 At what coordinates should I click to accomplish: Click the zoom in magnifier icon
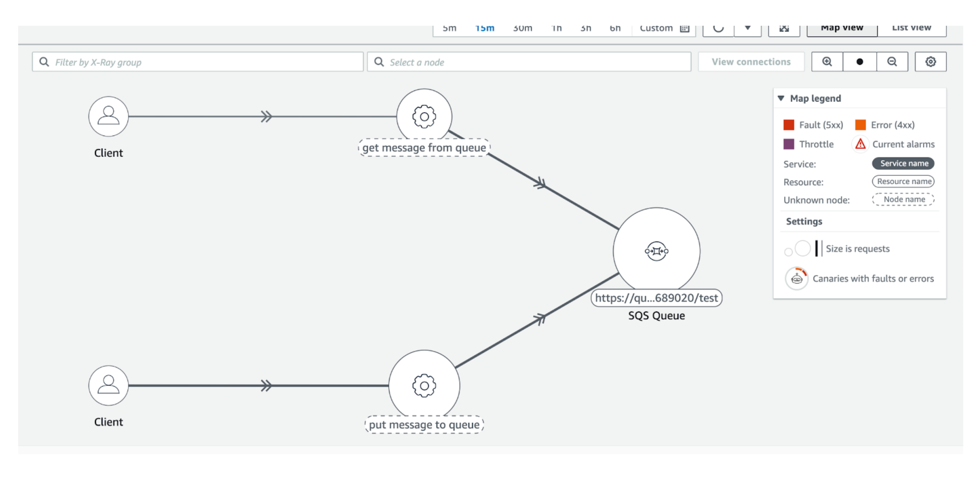(827, 62)
